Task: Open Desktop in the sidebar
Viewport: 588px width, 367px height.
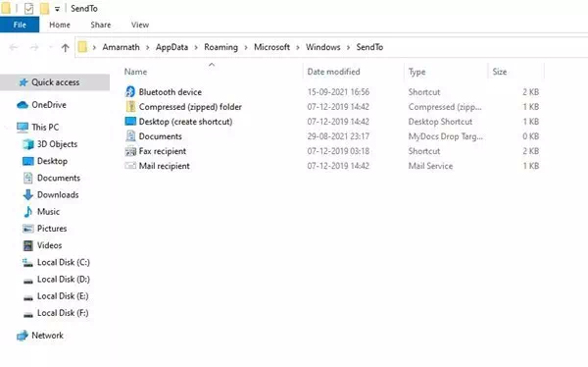Action: point(52,161)
